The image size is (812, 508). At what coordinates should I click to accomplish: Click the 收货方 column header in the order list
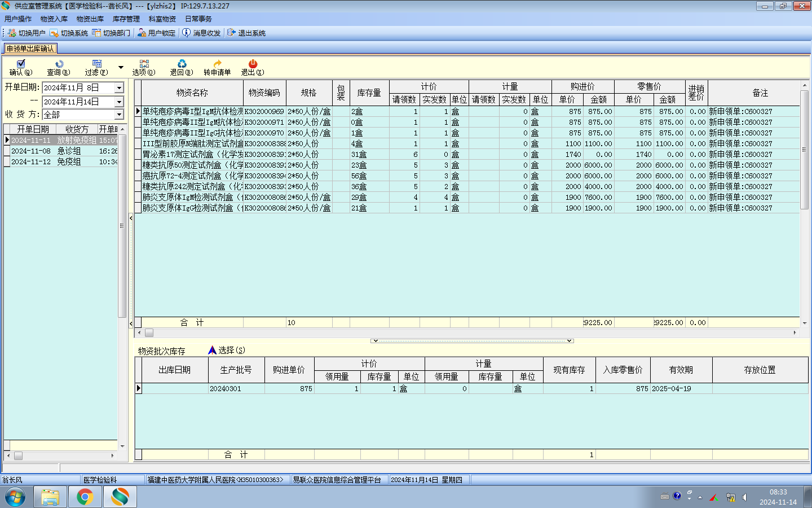point(77,129)
